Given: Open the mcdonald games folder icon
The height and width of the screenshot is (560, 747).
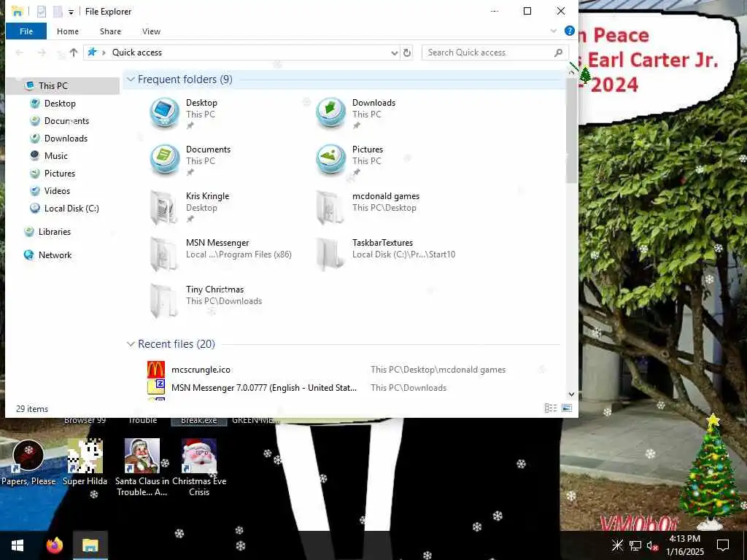Looking at the screenshot, I should (x=330, y=207).
